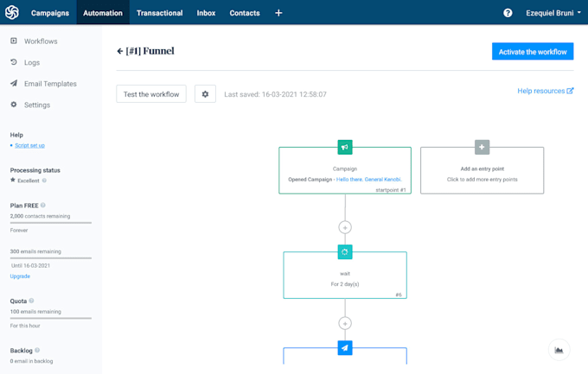The image size is (588, 374).
Task: Add a step below wait node
Action: pos(345,323)
